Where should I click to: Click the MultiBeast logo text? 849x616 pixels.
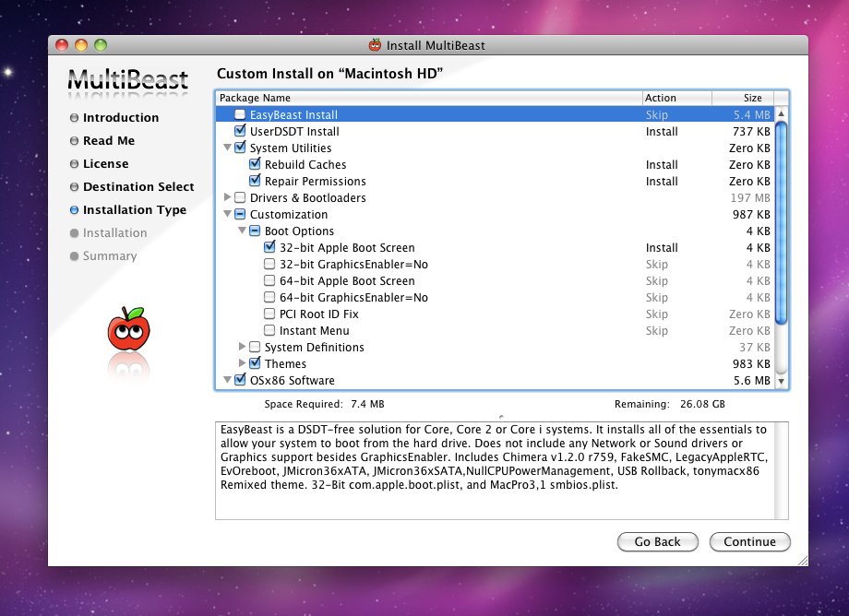[x=128, y=80]
